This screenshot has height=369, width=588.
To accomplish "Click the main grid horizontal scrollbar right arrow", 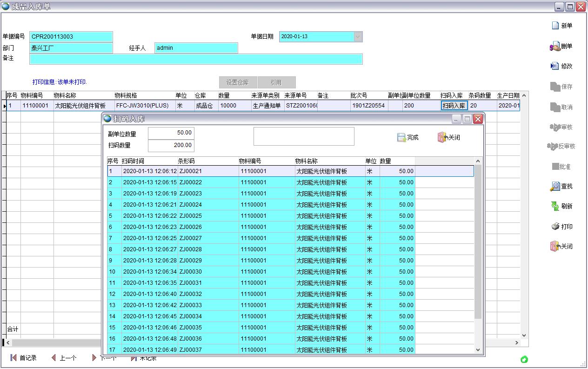I will tap(516, 342).
